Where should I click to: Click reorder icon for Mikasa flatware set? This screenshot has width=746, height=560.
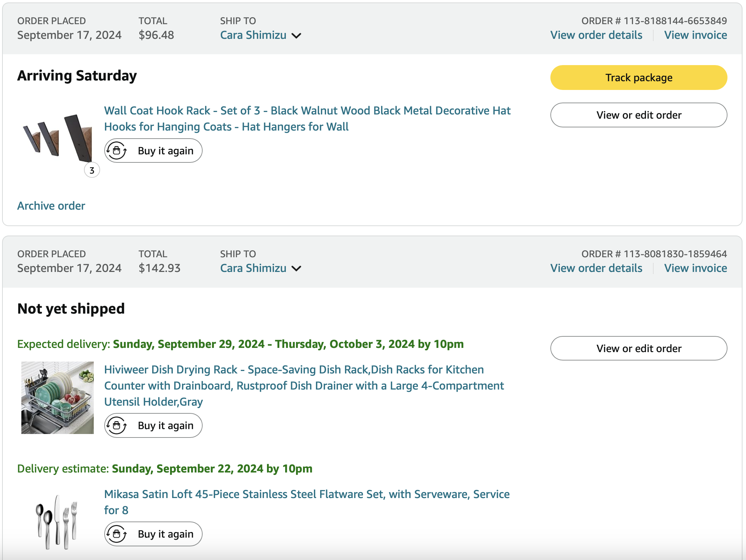coord(117,534)
